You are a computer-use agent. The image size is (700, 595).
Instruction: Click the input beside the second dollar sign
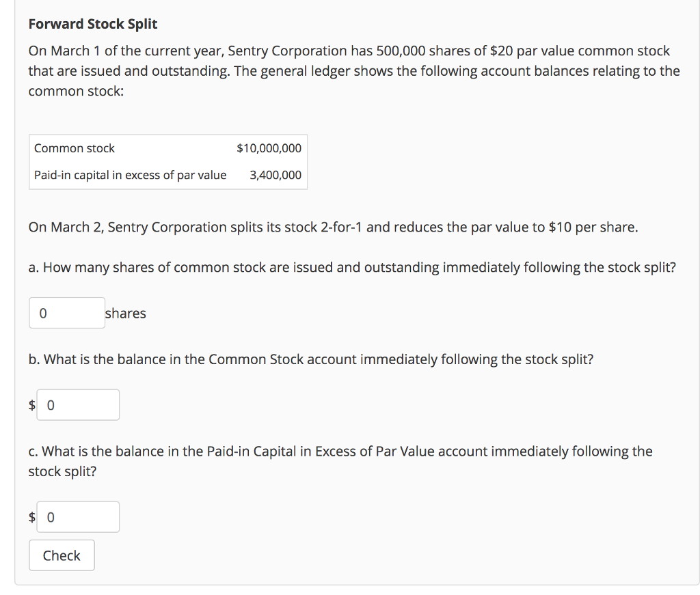pos(77,517)
